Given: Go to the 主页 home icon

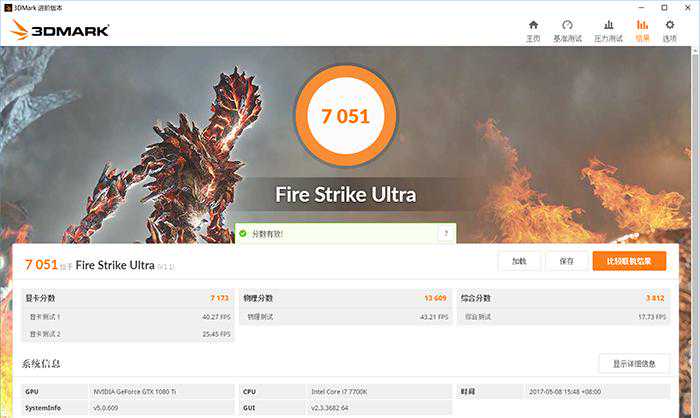Looking at the screenshot, I should (x=533, y=25).
